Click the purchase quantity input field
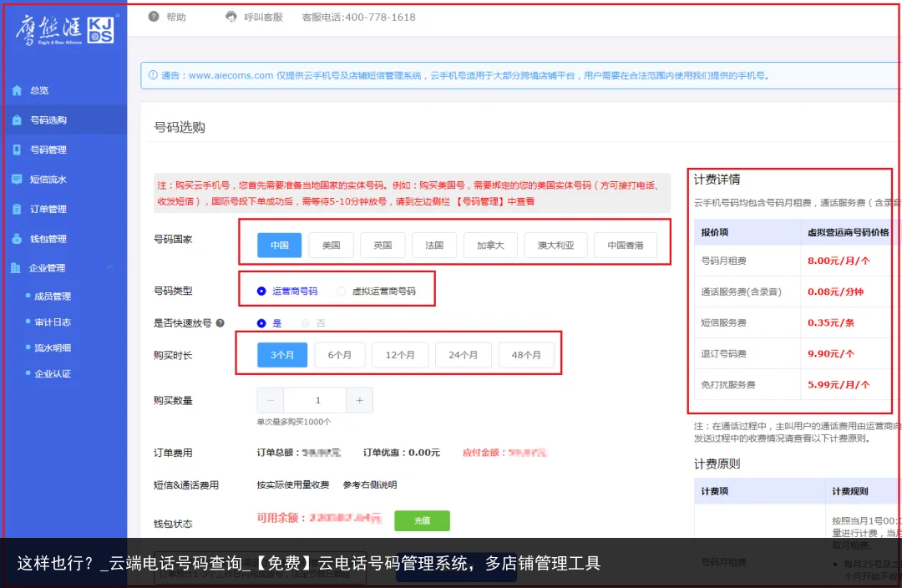The image size is (902, 588). point(315,400)
